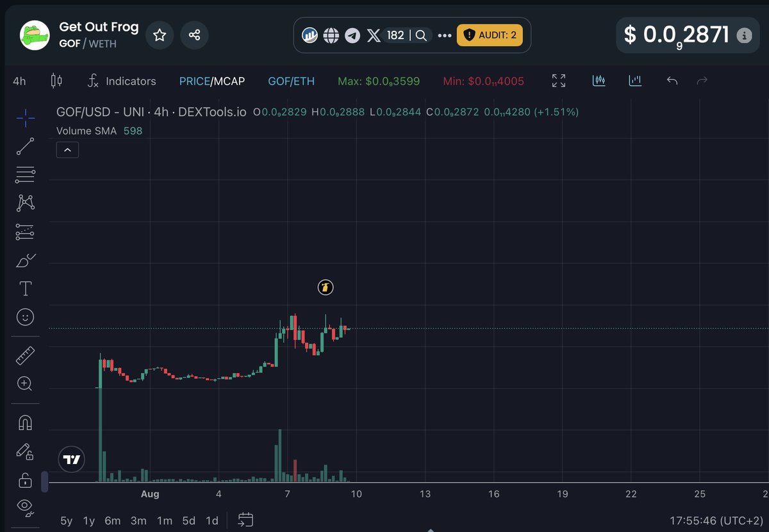769x532 pixels.
Task: Set chart range to 5d
Action: [x=188, y=520]
